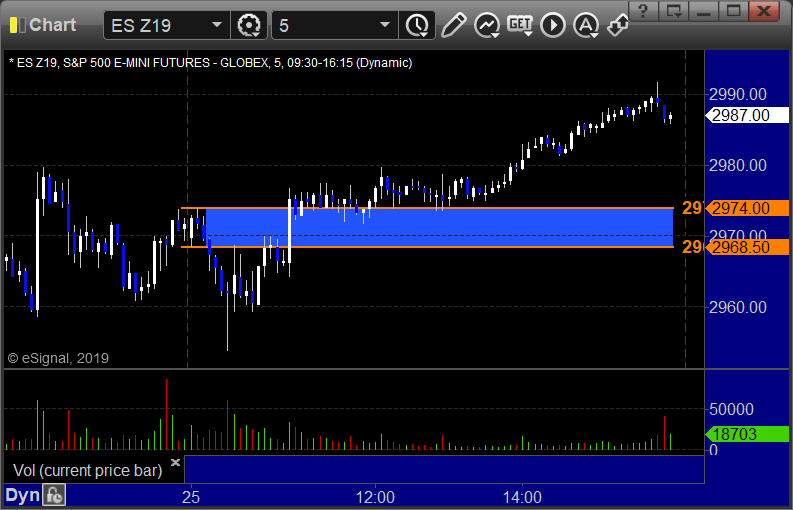Select the blue shaded price zone rectangle
This screenshot has height=510, width=793.
[x=439, y=228]
